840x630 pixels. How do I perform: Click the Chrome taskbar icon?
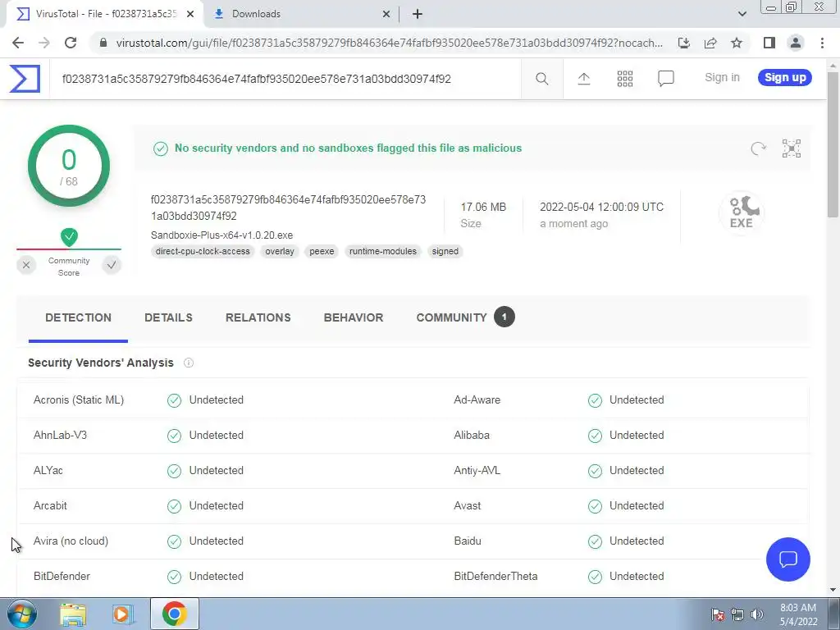[x=174, y=614]
